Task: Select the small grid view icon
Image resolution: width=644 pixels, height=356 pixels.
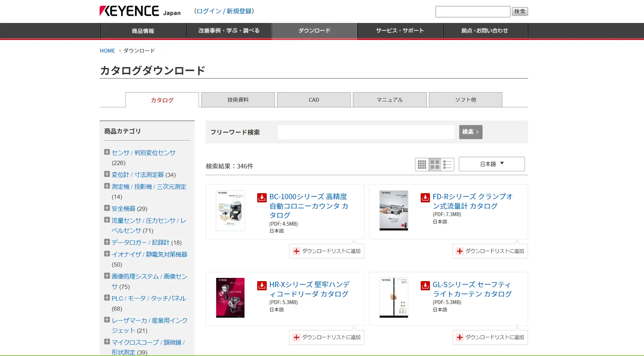Action: (x=422, y=165)
